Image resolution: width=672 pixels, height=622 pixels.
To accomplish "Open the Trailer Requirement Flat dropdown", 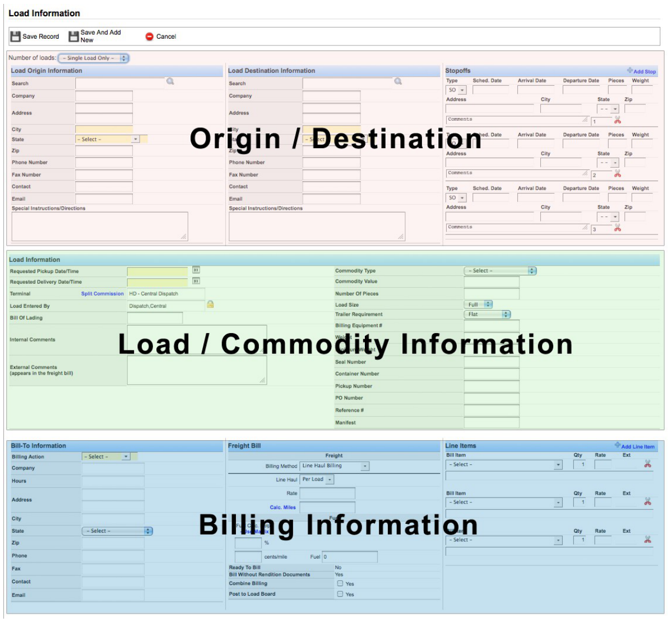I will click(x=487, y=315).
